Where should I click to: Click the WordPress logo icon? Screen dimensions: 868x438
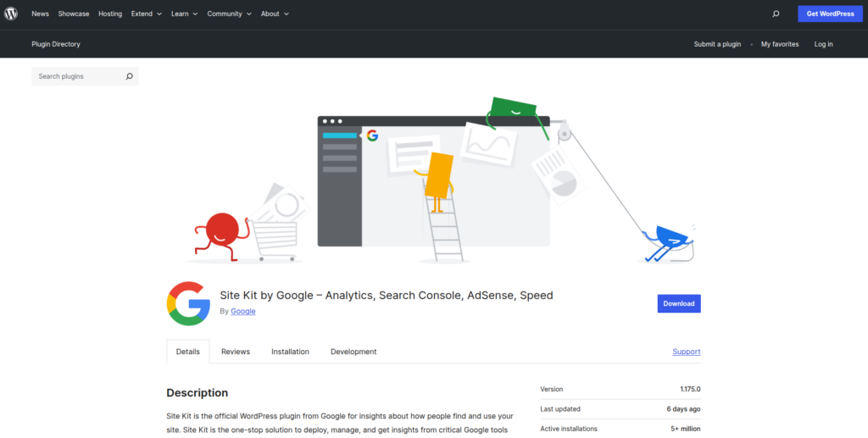coord(11,14)
